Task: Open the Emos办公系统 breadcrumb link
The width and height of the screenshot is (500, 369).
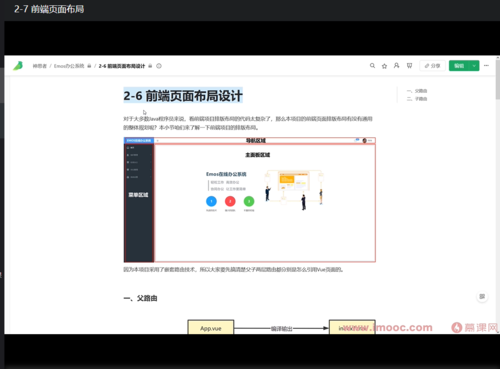Action: 69,66
